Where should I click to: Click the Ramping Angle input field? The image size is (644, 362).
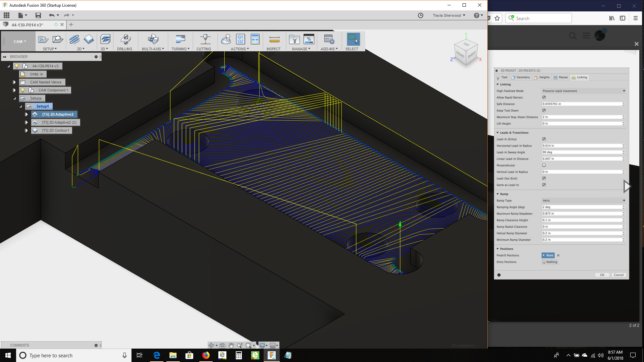[582, 207]
